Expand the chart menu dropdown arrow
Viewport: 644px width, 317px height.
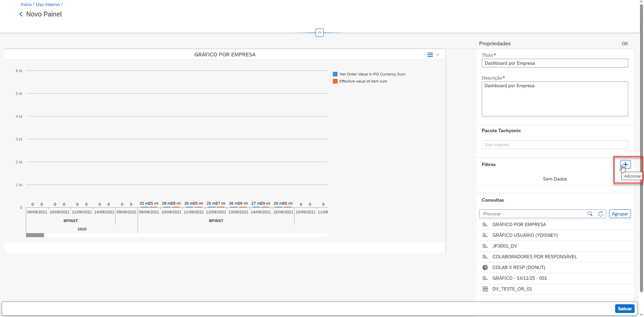pos(438,55)
